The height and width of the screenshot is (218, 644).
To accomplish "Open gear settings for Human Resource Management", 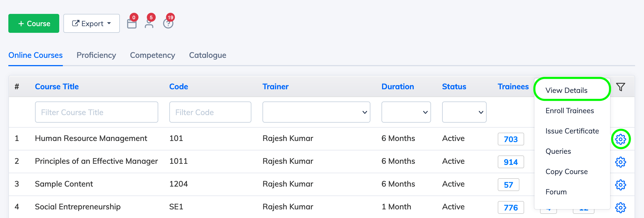I will point(621,139).
